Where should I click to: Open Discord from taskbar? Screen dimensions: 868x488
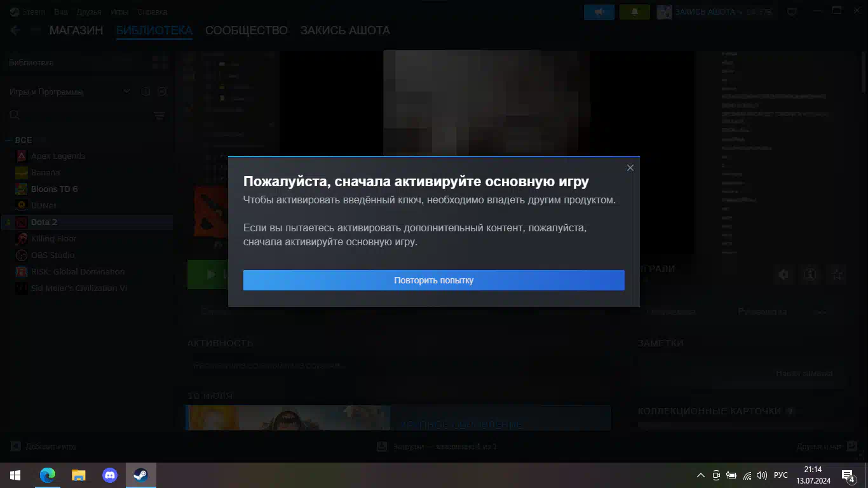pyautogui.click(x=109, y=475)
